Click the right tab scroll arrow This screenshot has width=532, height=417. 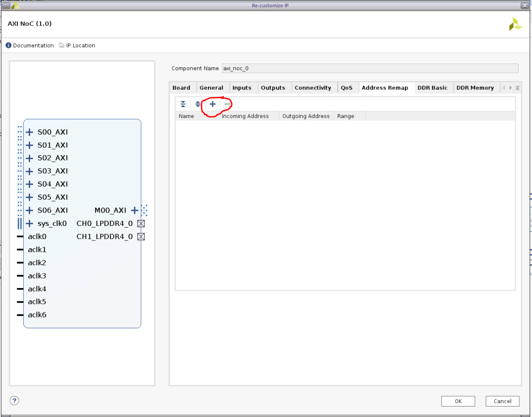(x=511, y=87)
